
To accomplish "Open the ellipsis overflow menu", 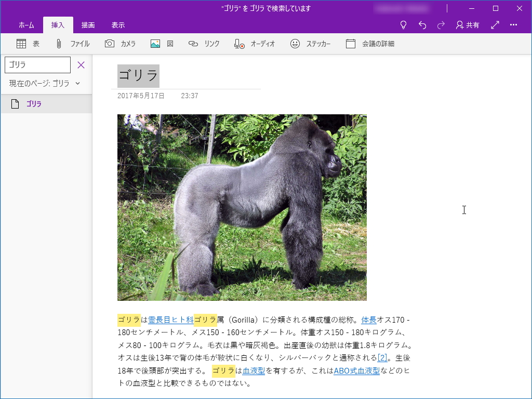I will 513,24.
